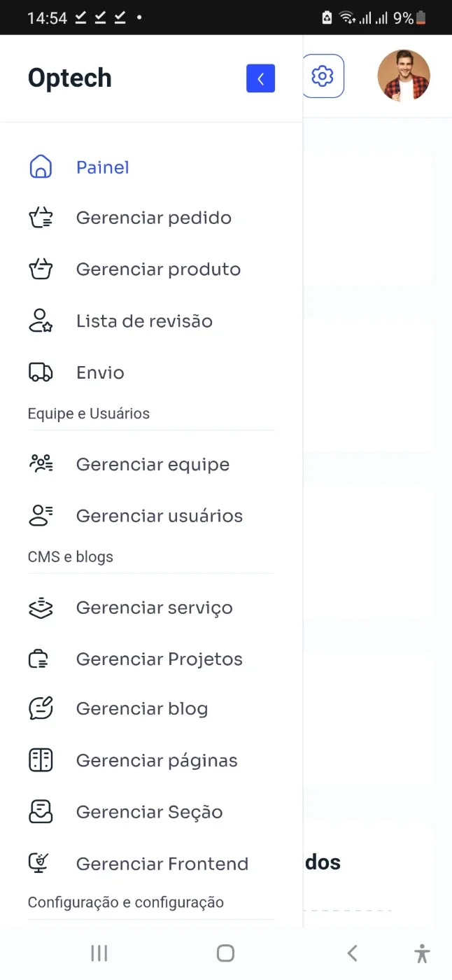Open the Gerenciar blog chat icon
Screen dimensions: 452x980
pyautogui.click(x=41, y=708)
